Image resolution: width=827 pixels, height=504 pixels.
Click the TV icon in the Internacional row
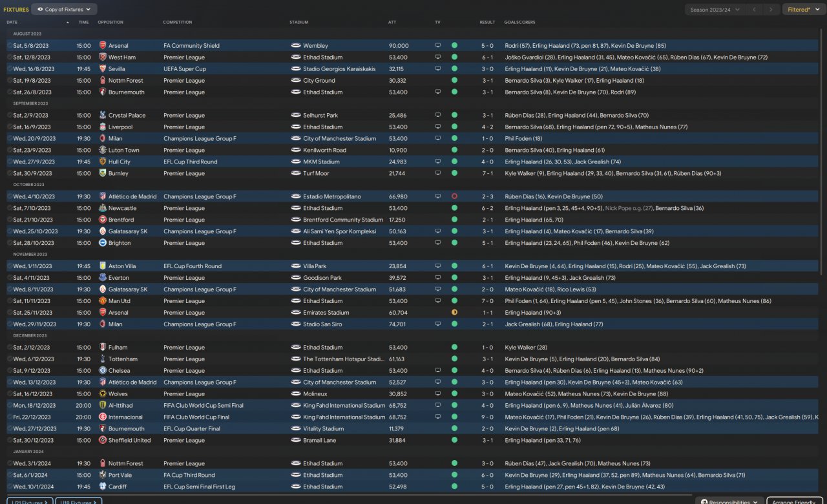pyautogui.click(x=437, y=417)
